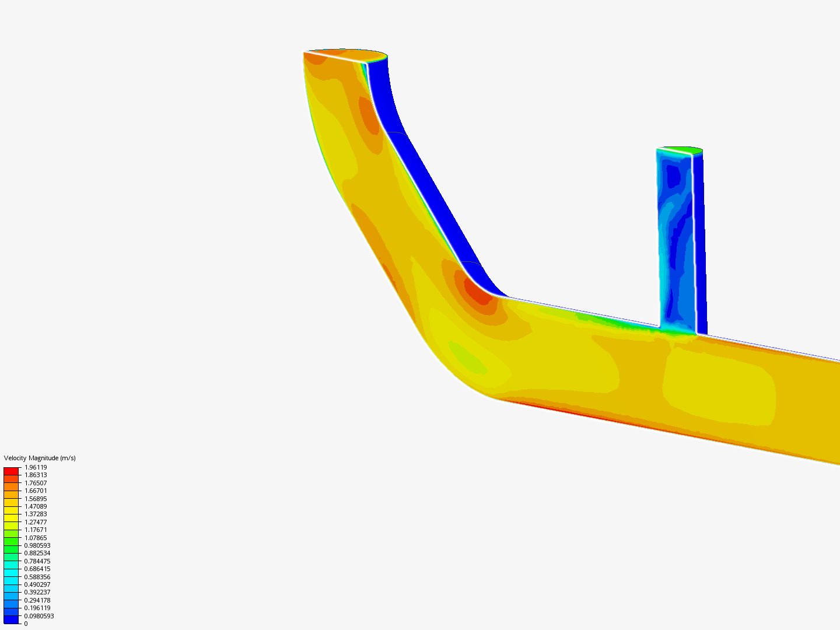The image size is (840, 630).
Task: Select the legend value 1.96119
Action: 36,467
